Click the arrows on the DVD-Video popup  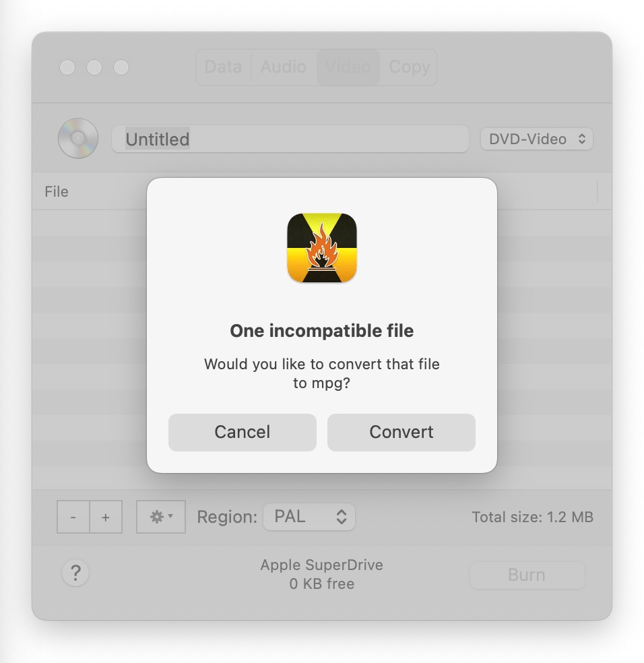[582, 139]
